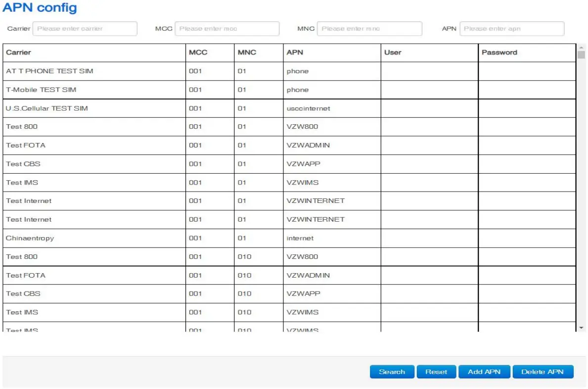This screenshot has width=588, height=389.
Task: Click the MNC filter input field
Action: [x=370, y=29]
